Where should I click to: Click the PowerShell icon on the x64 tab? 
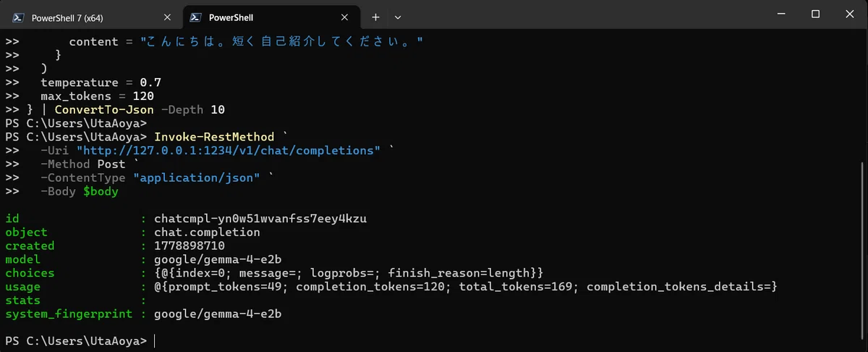20,17
